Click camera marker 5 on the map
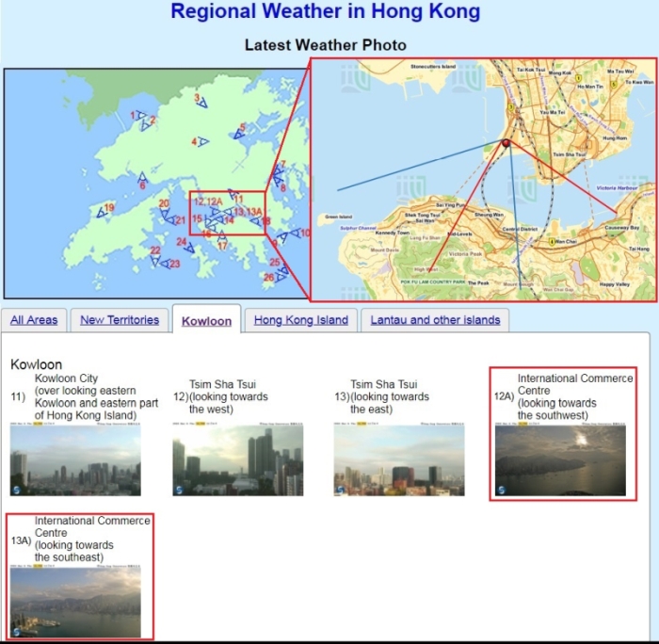 click(239, 134)
